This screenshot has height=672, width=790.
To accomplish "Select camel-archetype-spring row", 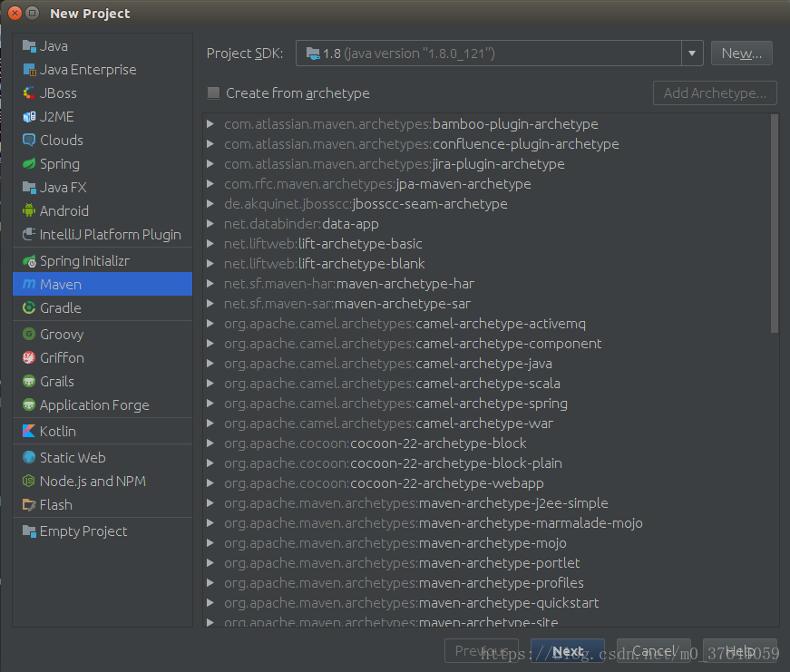I will (487, 404).
